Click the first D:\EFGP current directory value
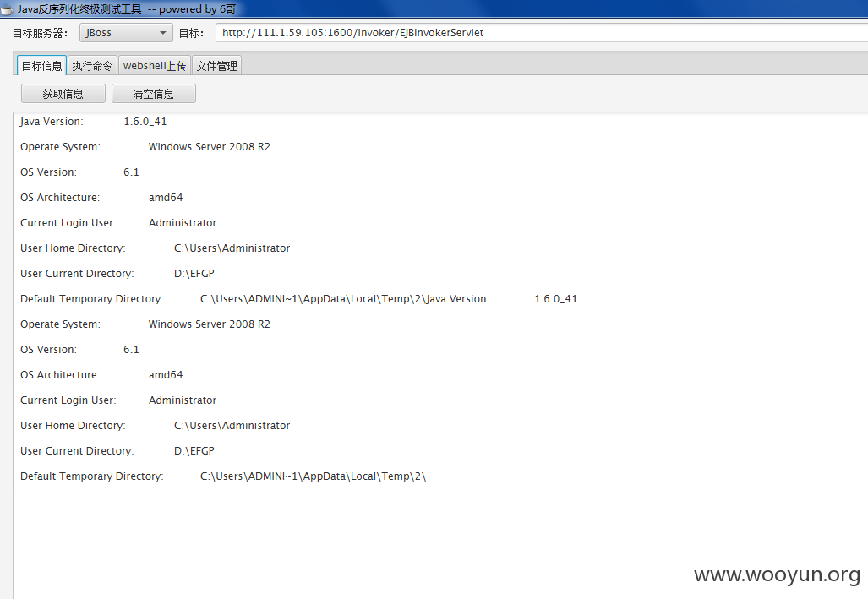Screen dimensions: 868x599 click(194, 274)
